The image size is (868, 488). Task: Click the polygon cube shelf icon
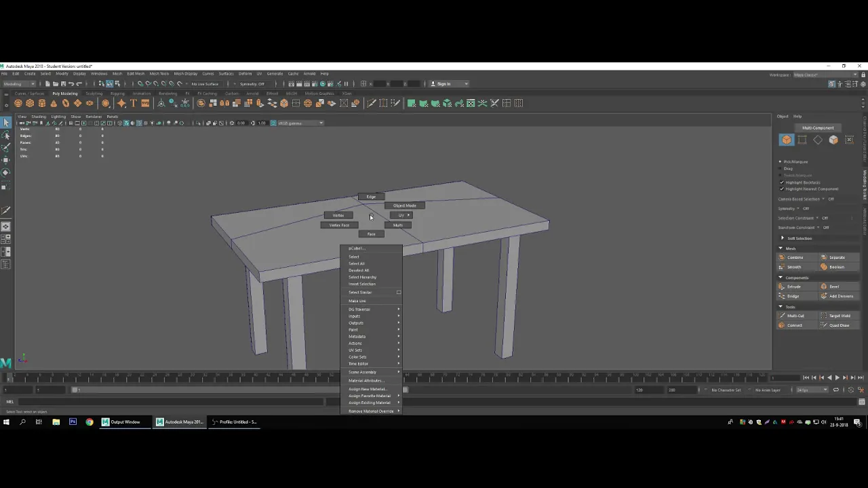click(x=30, y=103)
